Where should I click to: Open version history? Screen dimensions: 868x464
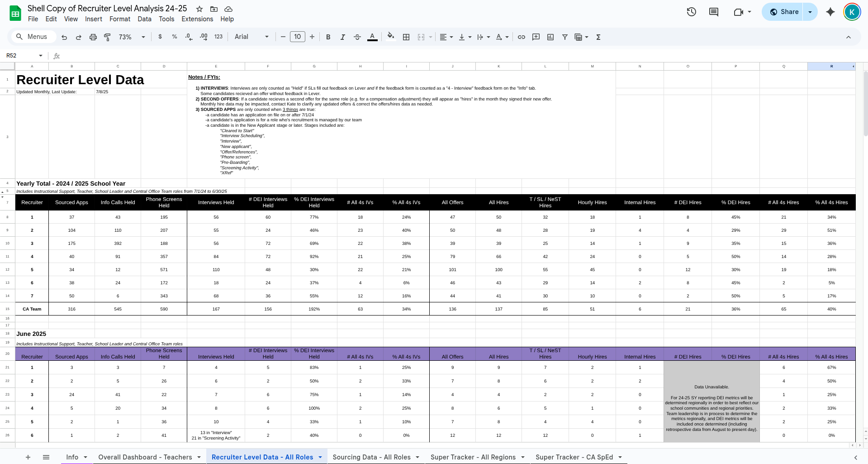691,12
